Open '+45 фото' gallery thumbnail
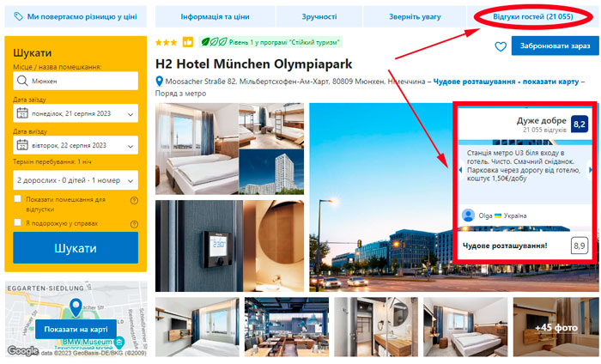The height and width of the screenshot is (364, 601). (556, 327)
